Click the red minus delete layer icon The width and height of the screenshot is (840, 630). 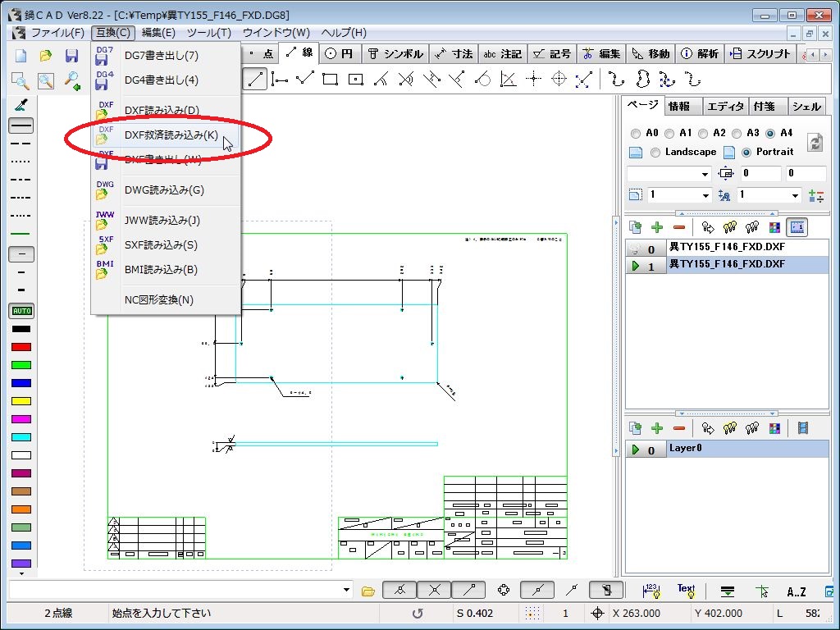(x=678, y=428)
